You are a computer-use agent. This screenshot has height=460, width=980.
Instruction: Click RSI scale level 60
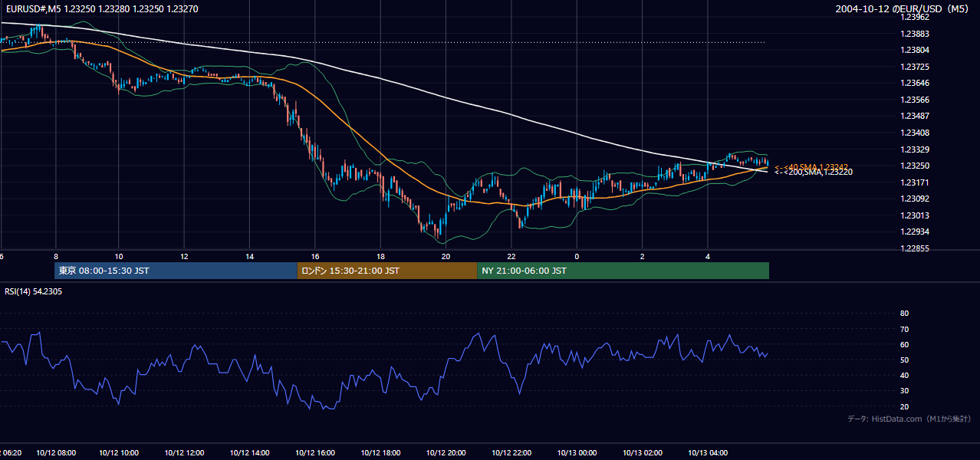pyautogui.click(x=904, y=344)
